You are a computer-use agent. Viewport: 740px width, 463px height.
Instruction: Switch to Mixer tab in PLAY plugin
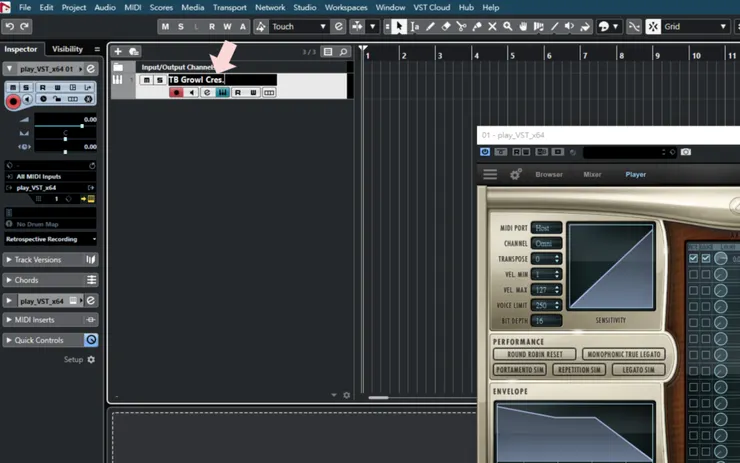coord(592,174)
